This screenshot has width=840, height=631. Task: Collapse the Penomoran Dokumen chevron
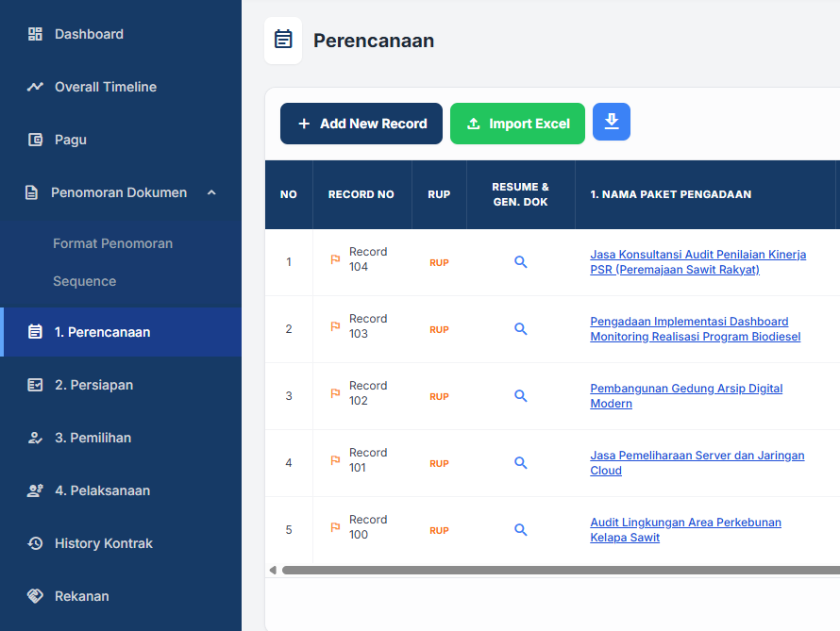tap(211, 192)
